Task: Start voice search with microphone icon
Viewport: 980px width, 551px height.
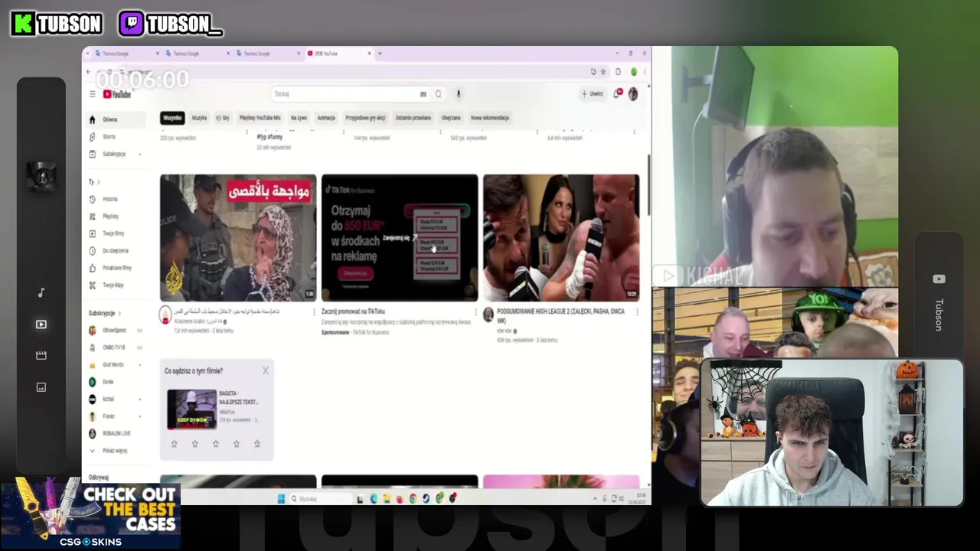Action: tap(459, 94)
